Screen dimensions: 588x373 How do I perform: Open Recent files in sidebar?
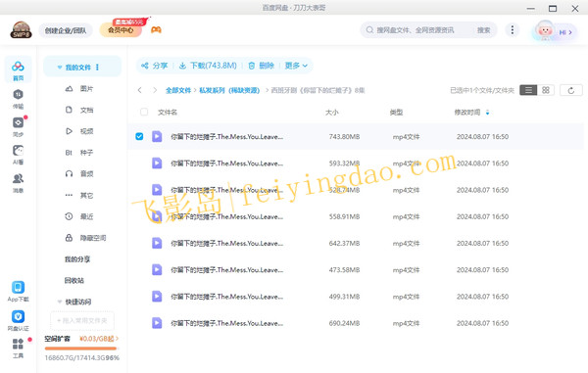[79, 216]
